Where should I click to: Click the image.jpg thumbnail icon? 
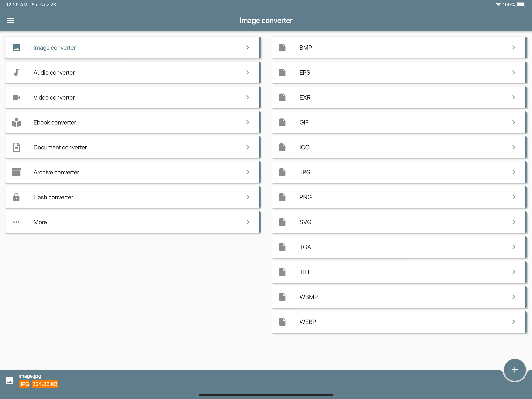[x=9, y=380]
